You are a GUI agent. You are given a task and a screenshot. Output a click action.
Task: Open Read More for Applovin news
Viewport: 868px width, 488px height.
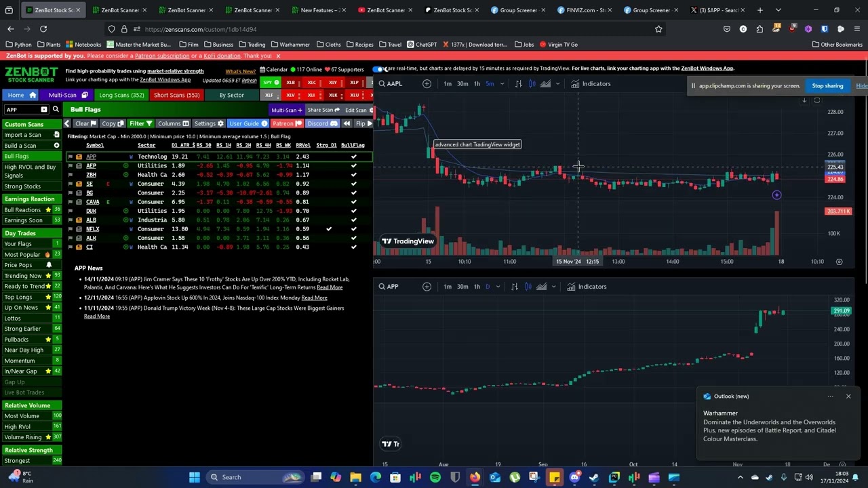click(x=314, y=298)
